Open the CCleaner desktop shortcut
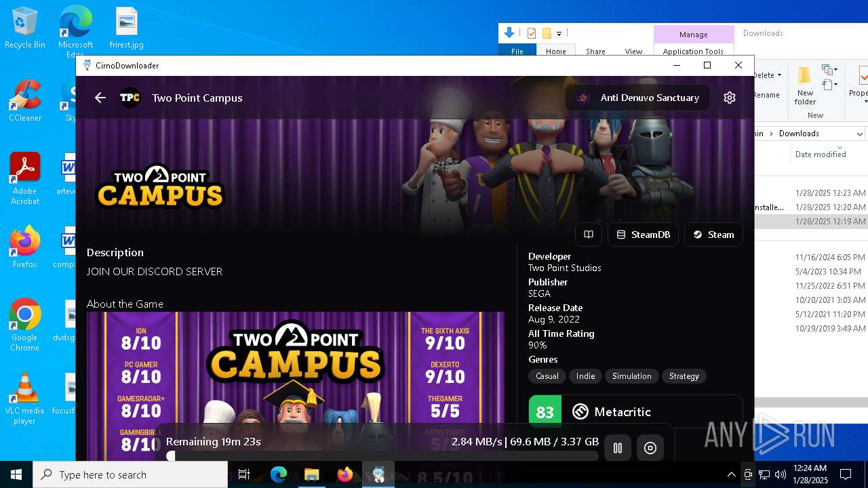Image resolution: width=868 pixels, height=488 pixels. [x=25, y=100]
